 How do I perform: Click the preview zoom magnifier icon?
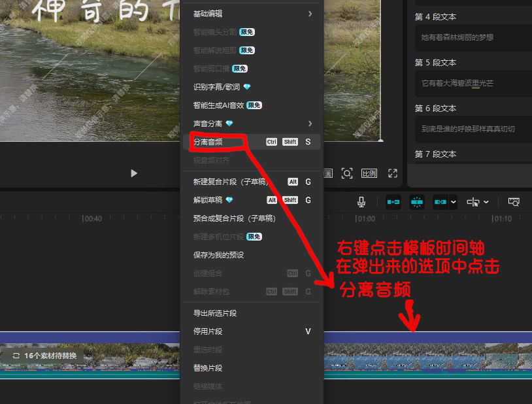pos(347,173)
